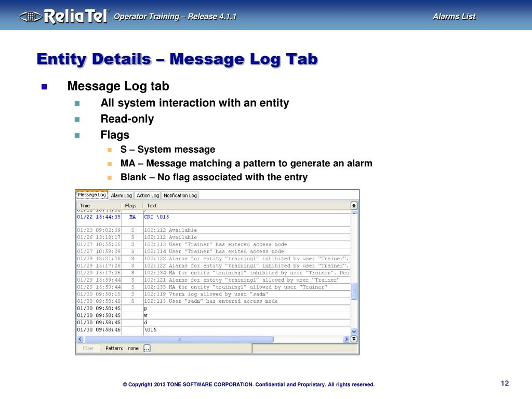The image size is (532, 399).
Task: Select the row 'CRI \015' with MA flag
Action: 213,220
